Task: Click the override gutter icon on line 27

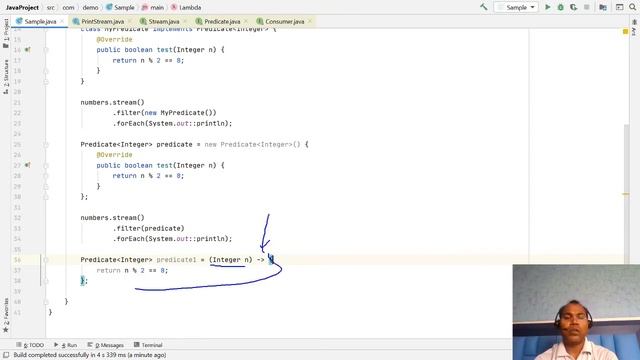Action: (27, 165)
